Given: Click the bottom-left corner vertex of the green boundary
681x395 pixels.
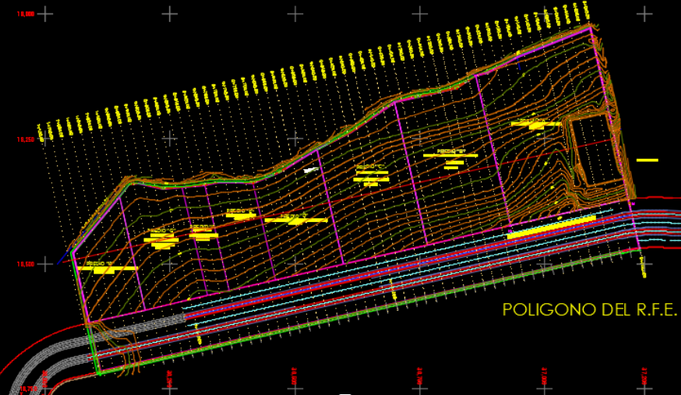Looking at the screenshot, I should coord(99,373).
